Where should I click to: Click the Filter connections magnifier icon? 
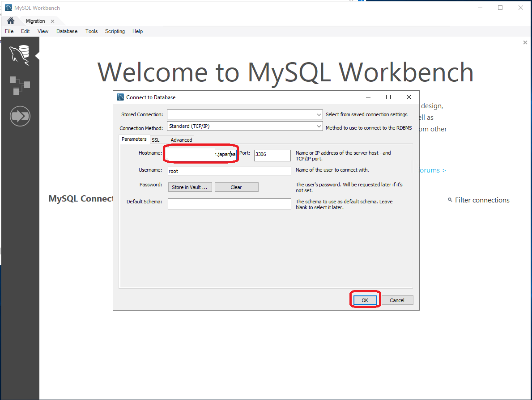450,200
